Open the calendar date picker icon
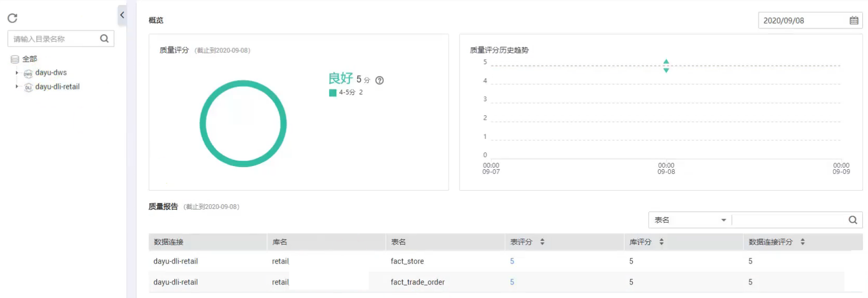This screenshot has height=298, width=868. (x=854, y=20)
